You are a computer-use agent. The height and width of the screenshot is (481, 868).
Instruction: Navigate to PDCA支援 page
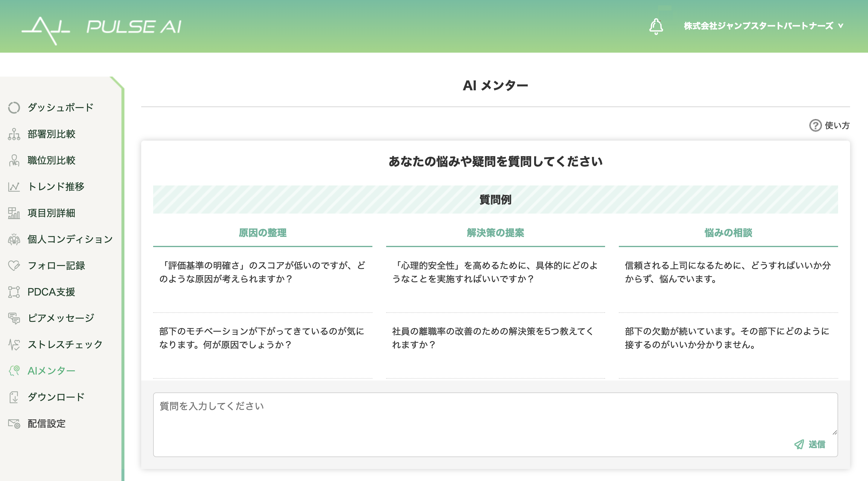51,292
